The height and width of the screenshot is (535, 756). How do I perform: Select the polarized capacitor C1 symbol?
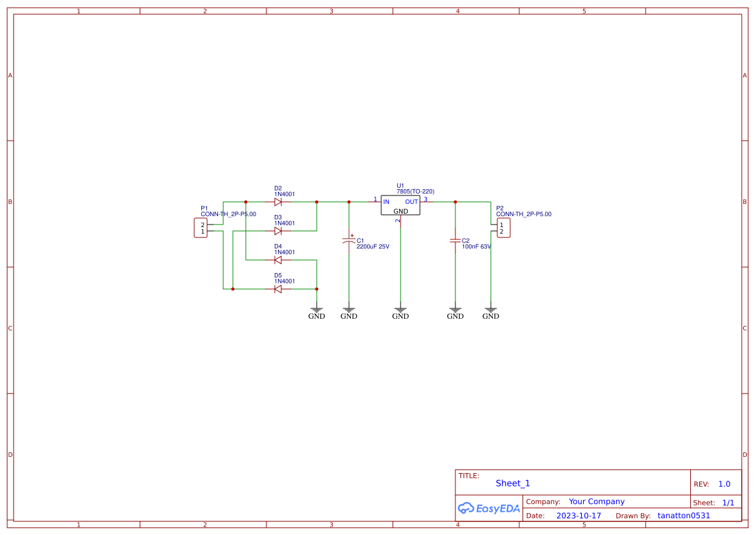click(348, 240)
